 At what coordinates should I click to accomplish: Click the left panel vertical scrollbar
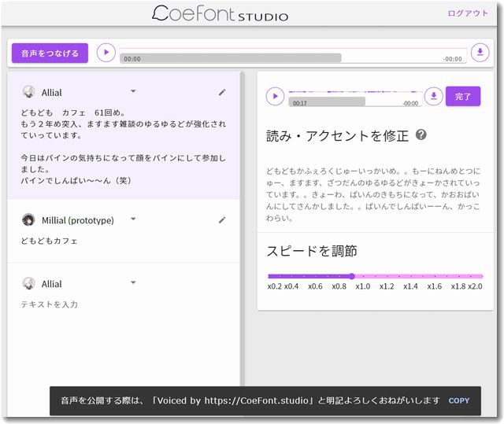(x=242, y=228)
